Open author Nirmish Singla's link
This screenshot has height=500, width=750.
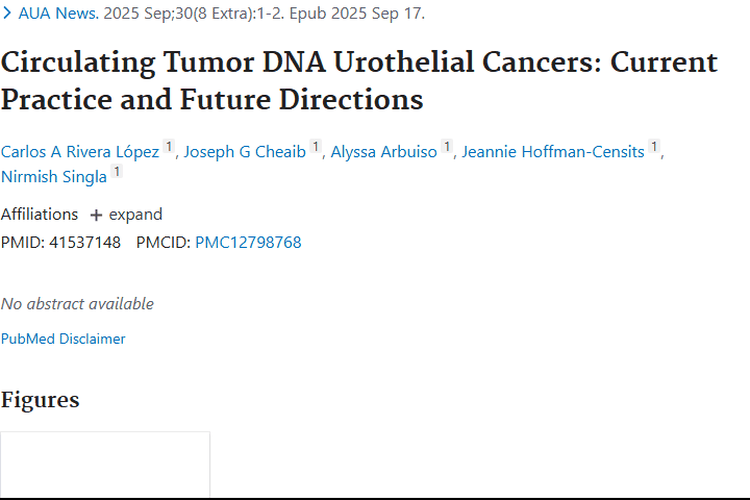[x=54, y=175]
